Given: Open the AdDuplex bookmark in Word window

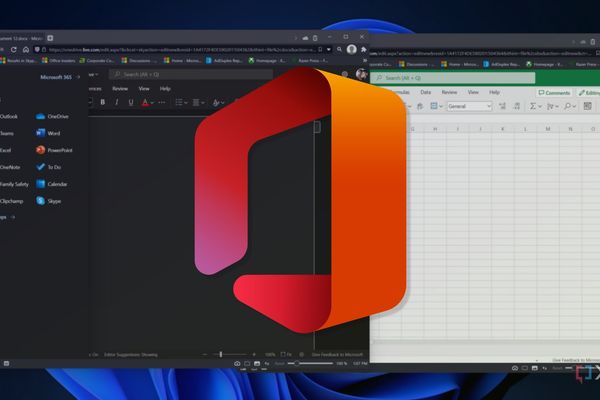Looking at the screenshot, I should [224, 60].
